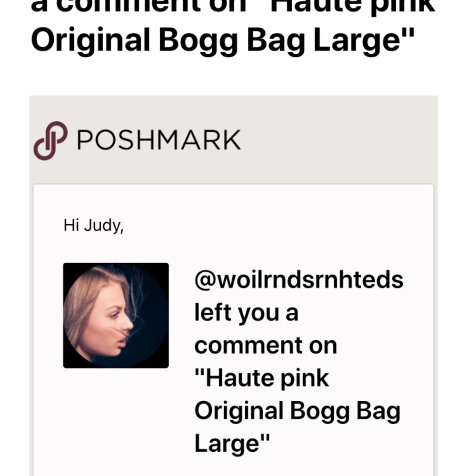Click the "comment on" text line
Screen dimensions: 476x476
click(266, 346)
